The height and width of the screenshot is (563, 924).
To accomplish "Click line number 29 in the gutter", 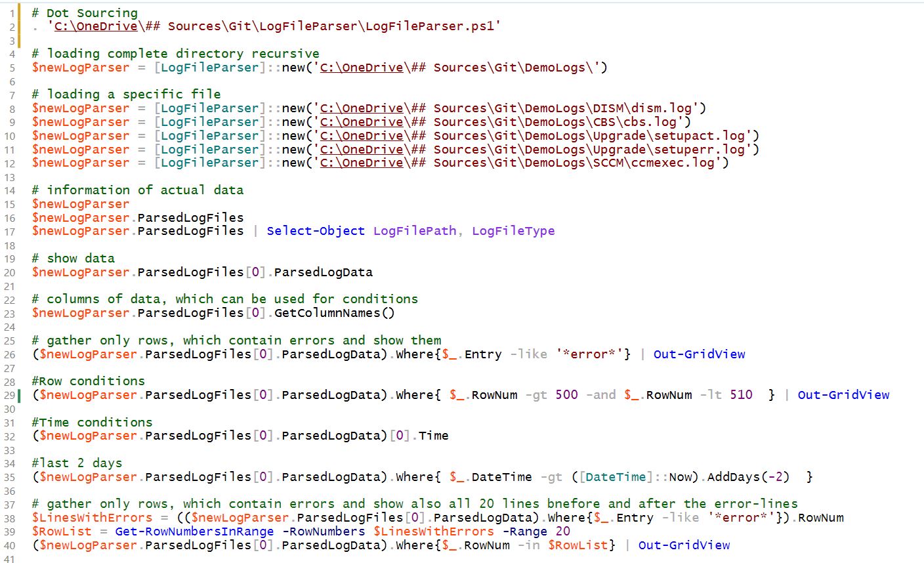I will pos(9,395).
